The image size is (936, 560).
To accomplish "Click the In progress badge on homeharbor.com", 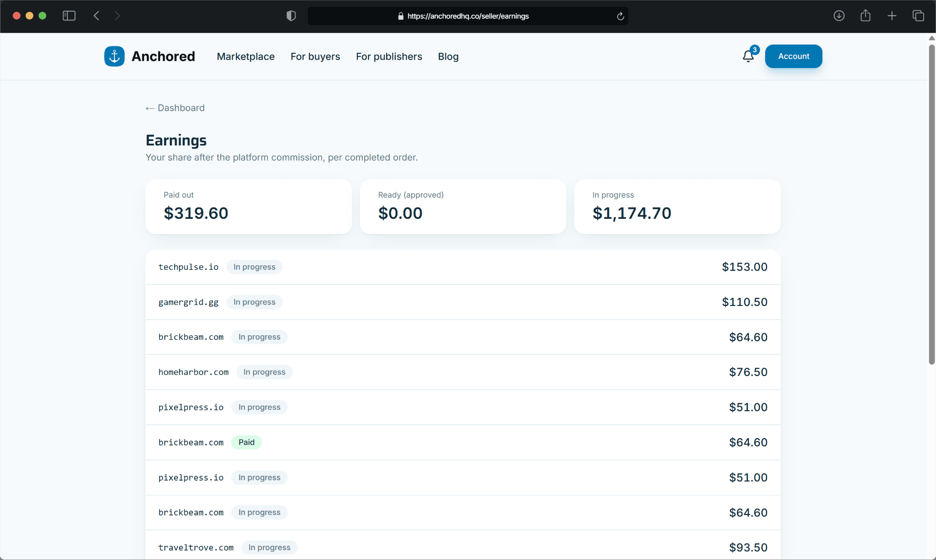I will point(264,372).
